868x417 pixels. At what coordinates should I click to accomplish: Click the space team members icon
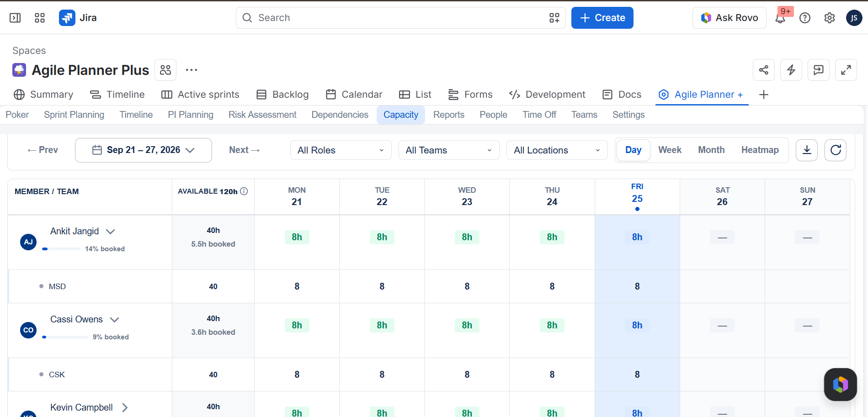click(165, 70)
